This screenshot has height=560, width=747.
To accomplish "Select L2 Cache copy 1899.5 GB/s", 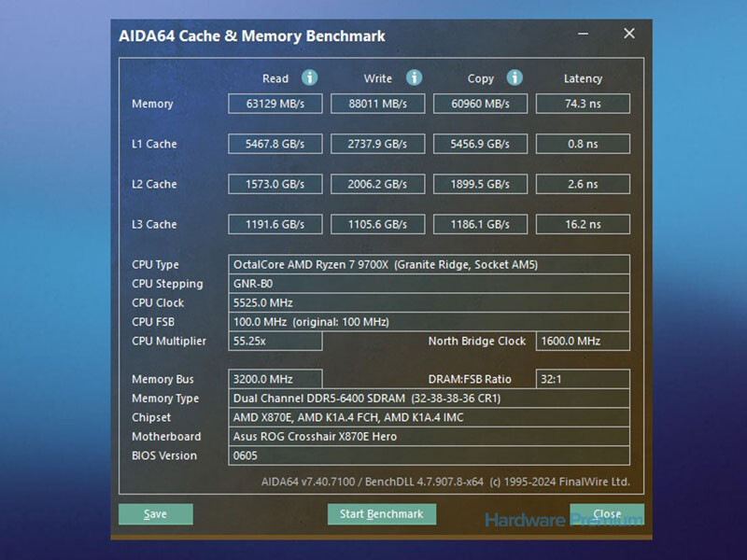I will click(480, 184).
